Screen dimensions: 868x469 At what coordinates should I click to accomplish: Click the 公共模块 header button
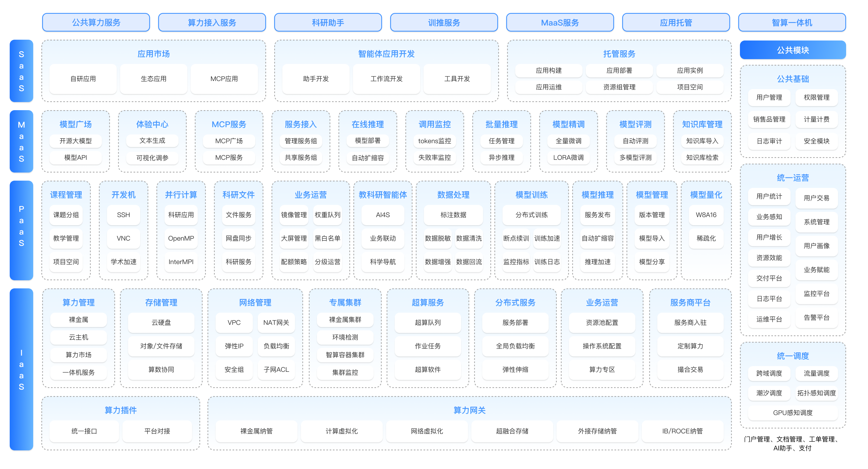point(793,50)
